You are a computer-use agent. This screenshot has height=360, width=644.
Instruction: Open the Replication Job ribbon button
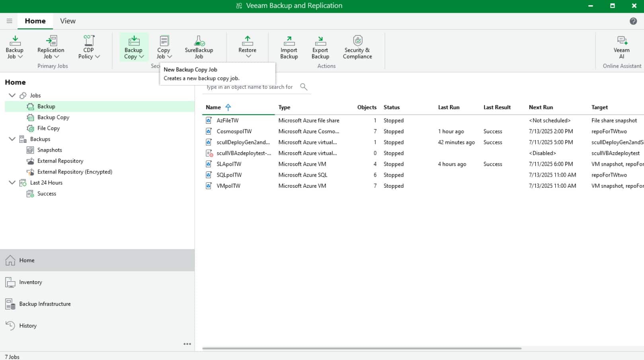click(x=51, y=47)
